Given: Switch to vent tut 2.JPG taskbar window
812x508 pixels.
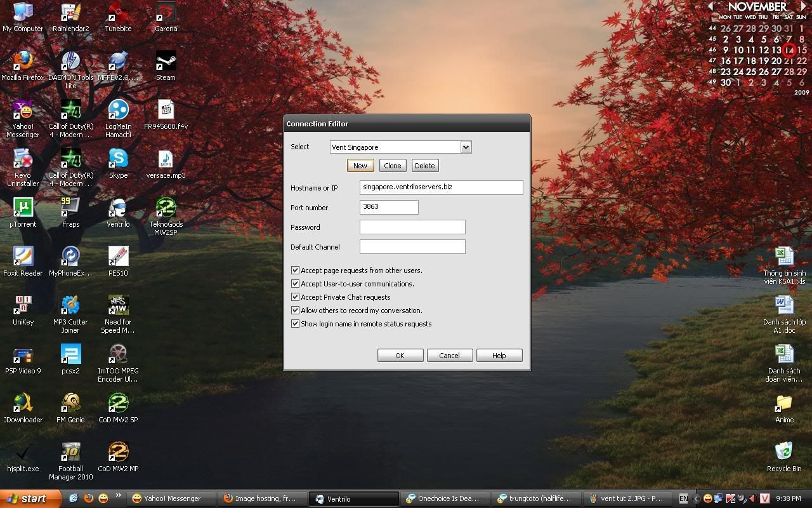Looking at the screenshot, I should 628,499.
